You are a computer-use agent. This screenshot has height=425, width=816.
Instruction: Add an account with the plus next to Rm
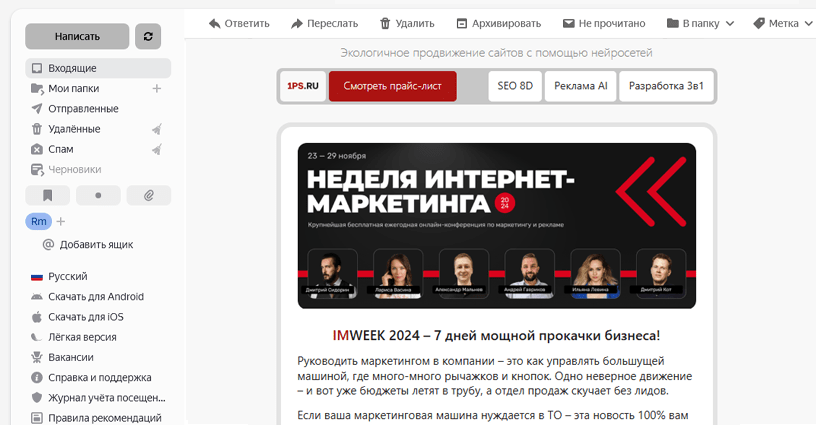pyautogui.click(x=61, y=222)
